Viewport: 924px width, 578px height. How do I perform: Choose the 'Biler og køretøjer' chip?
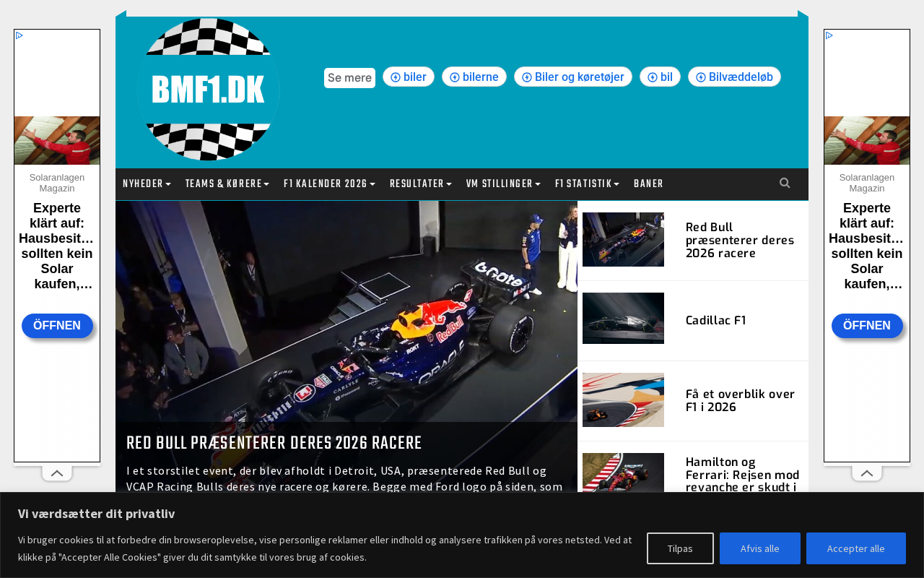point(573,77)
